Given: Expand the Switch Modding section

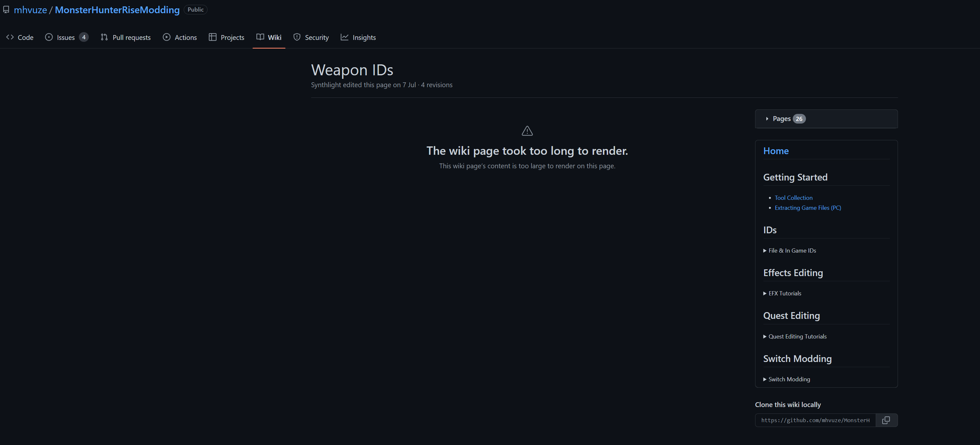Looking at the screenshot, I should click(788, 379).
